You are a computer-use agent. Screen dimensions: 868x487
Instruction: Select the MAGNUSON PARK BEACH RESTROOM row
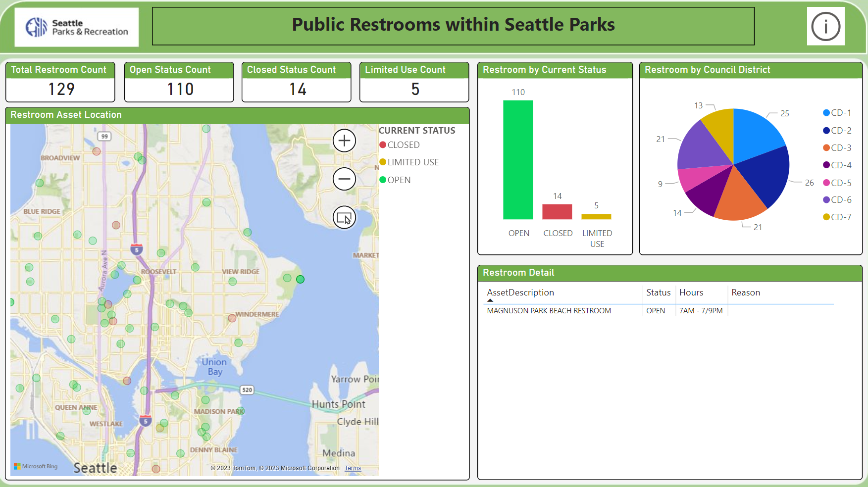point(549,310)
